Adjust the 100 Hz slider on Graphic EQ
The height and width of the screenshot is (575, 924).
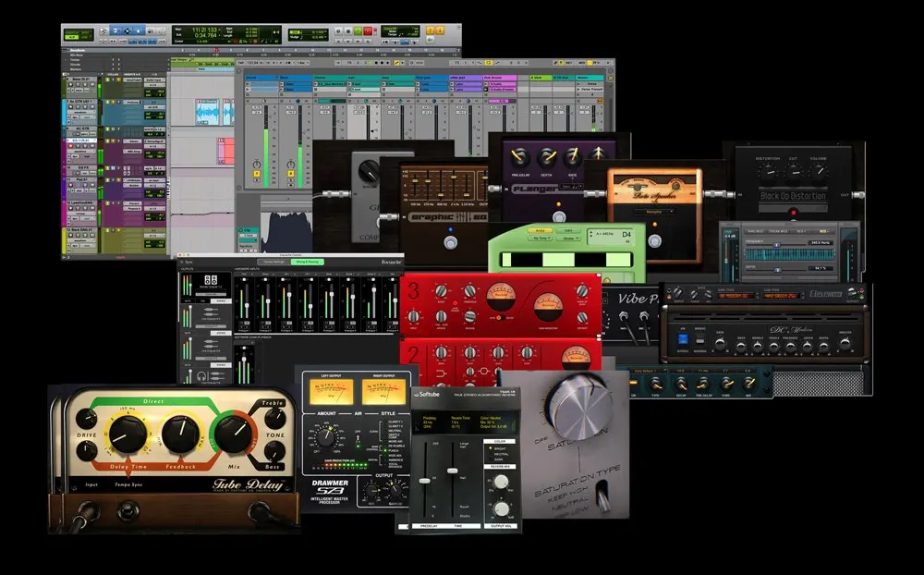point(415,180)
